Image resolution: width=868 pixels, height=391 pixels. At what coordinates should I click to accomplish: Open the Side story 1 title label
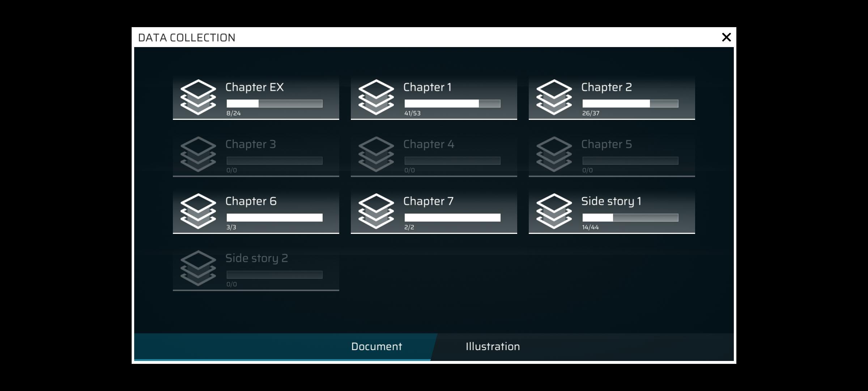tap(611, 201)
